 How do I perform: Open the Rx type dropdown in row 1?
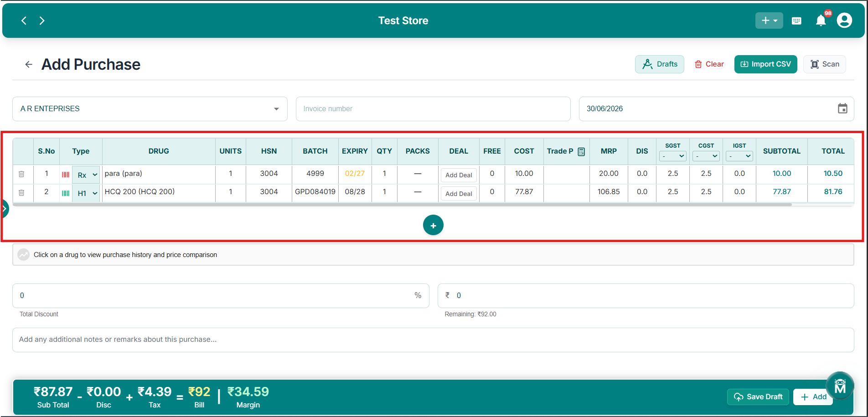tap(86, 175)
